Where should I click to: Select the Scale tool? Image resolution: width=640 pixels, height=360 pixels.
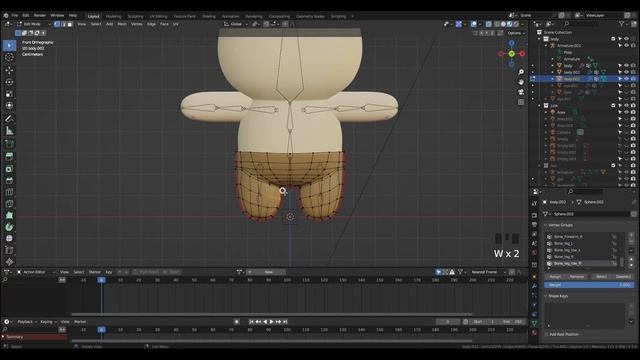(x=9, y=94)
